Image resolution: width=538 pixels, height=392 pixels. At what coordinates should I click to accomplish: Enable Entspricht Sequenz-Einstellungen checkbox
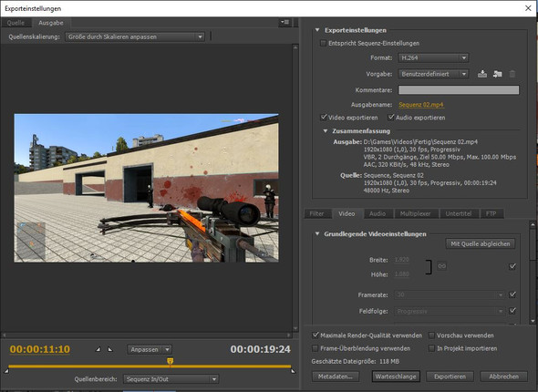[x=323, y=43]
